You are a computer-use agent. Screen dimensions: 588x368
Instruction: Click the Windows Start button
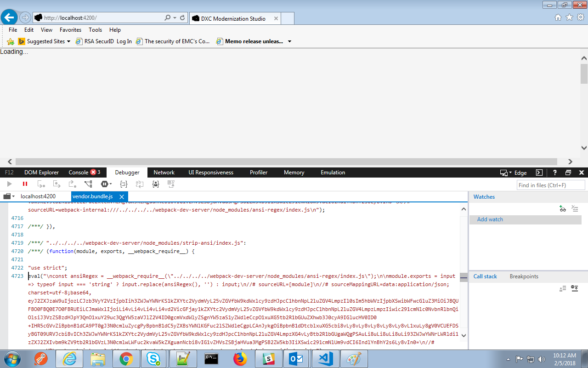[x=11, y=359]
